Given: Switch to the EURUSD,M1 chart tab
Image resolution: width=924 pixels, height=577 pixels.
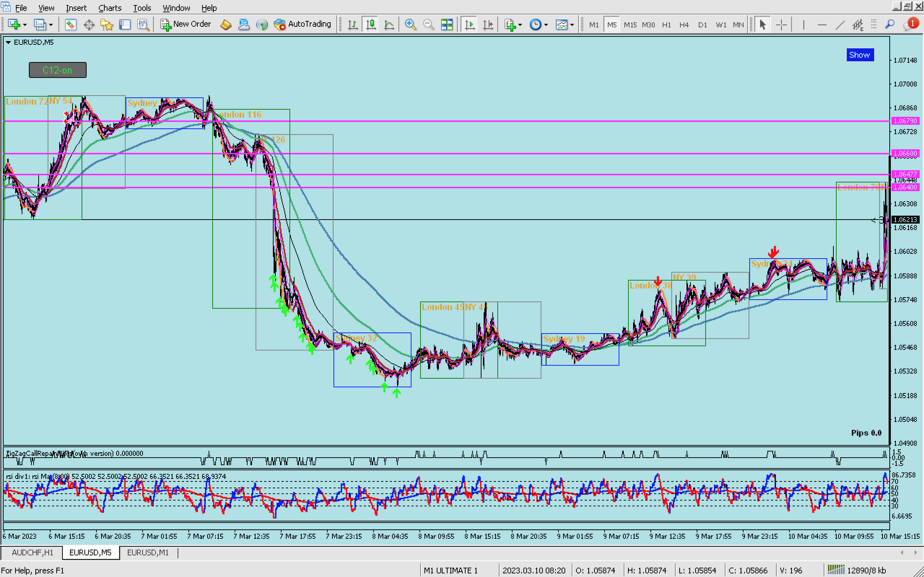Looking at the screenshot, I should (147, 552).
